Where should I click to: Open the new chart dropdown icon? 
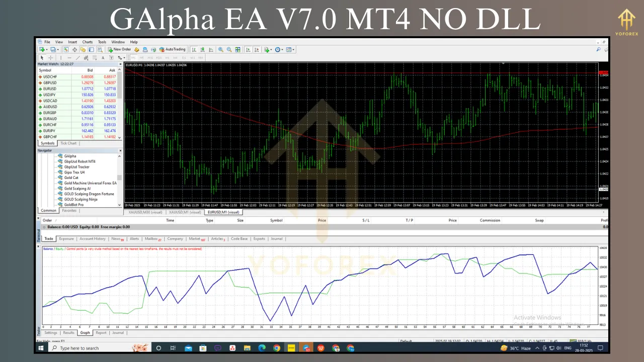pyautogui.click(x=43, y=49)
